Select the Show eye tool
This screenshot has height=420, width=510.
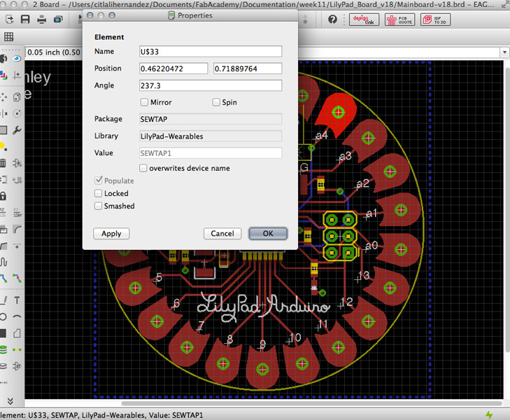click(x=17, y=59)
